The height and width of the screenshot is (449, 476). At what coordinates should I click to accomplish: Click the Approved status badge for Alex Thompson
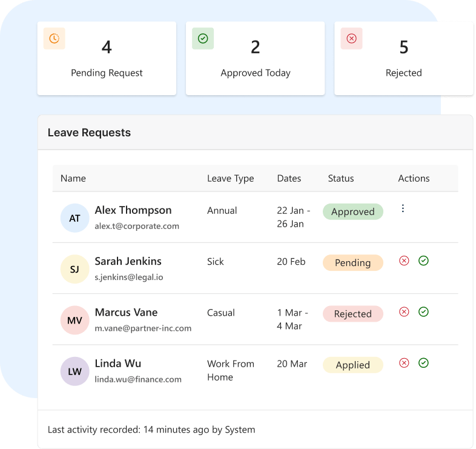[x=352, y=211]
